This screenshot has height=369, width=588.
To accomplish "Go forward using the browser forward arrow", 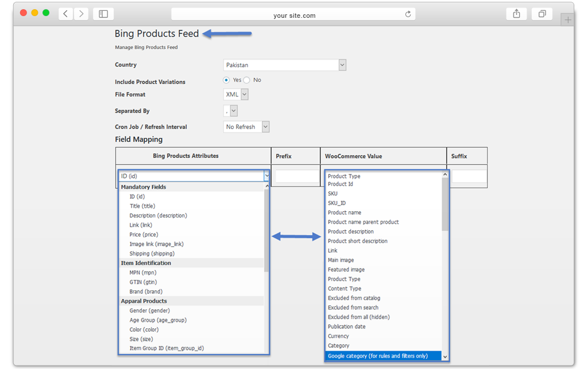I will (x=81, y=14).
